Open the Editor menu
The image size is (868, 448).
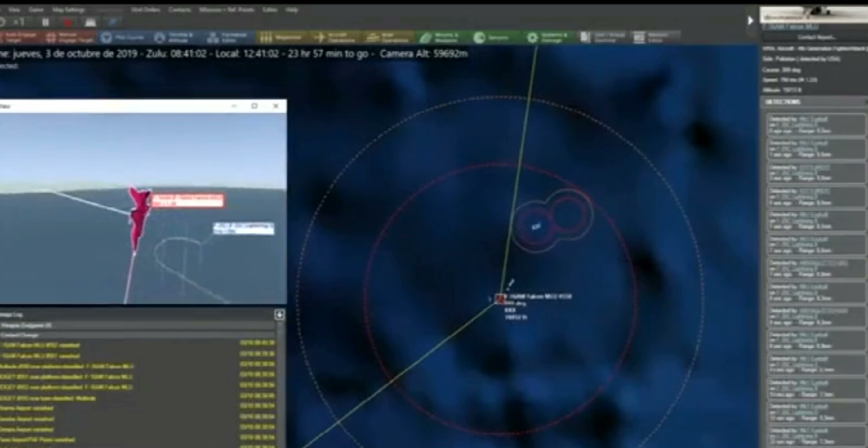click(x=270, y=9)
